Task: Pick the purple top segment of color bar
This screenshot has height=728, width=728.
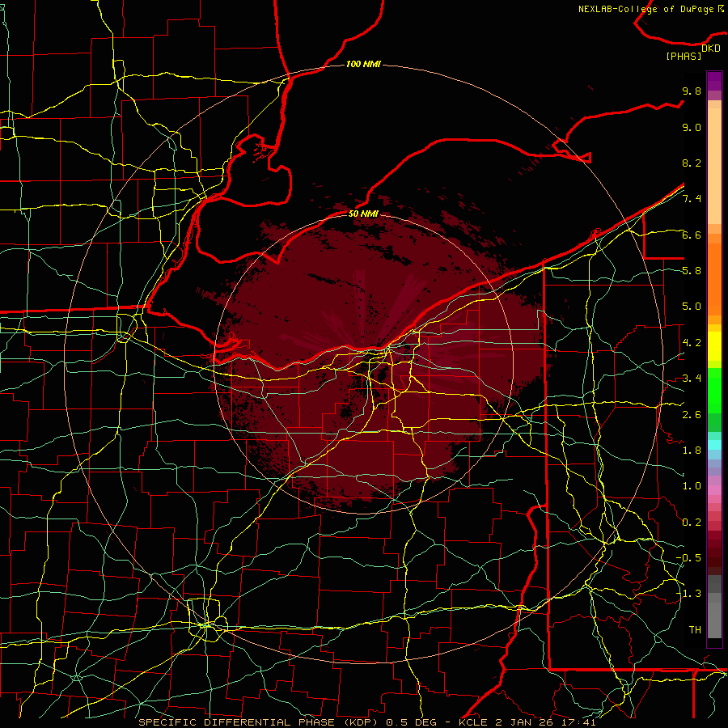Action: 714,81
